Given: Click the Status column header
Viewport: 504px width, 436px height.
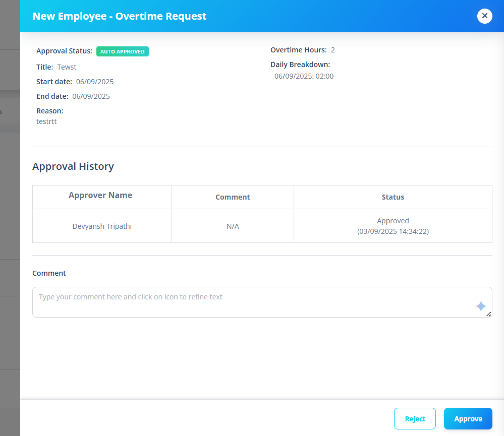Looking at the screenshot, I should (x=393, y=197).
